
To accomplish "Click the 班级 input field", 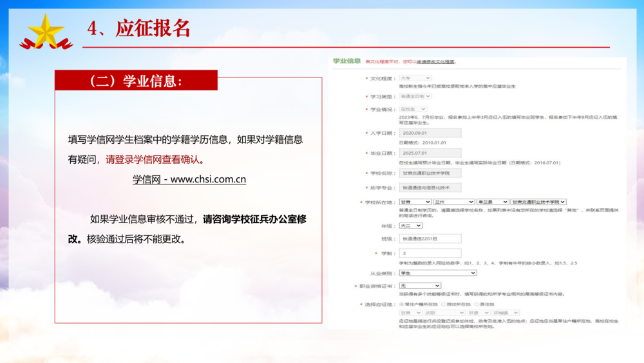I will (x=430, y=239).
